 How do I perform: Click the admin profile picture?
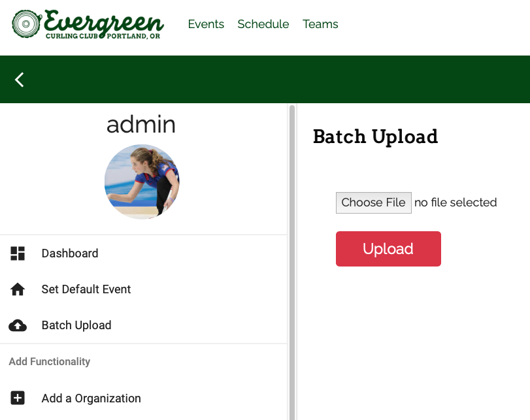(x=141, y=182)
